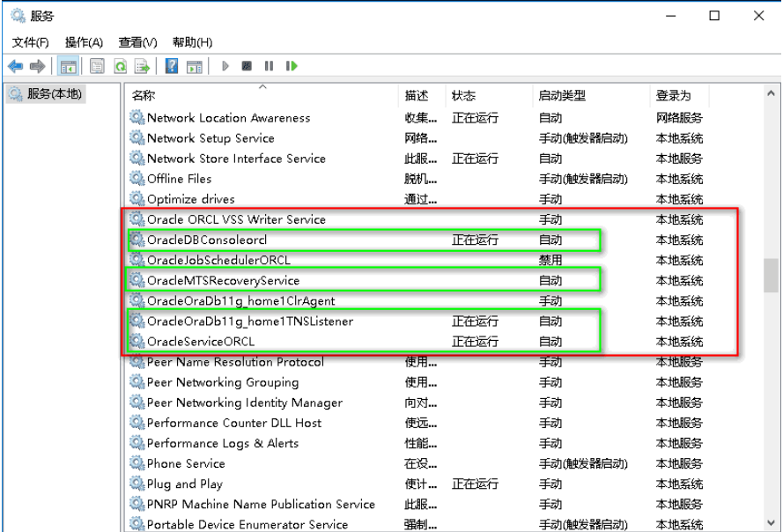Click 禁用 startup type of OracleJobSchedulerORCL

[550, 260]
